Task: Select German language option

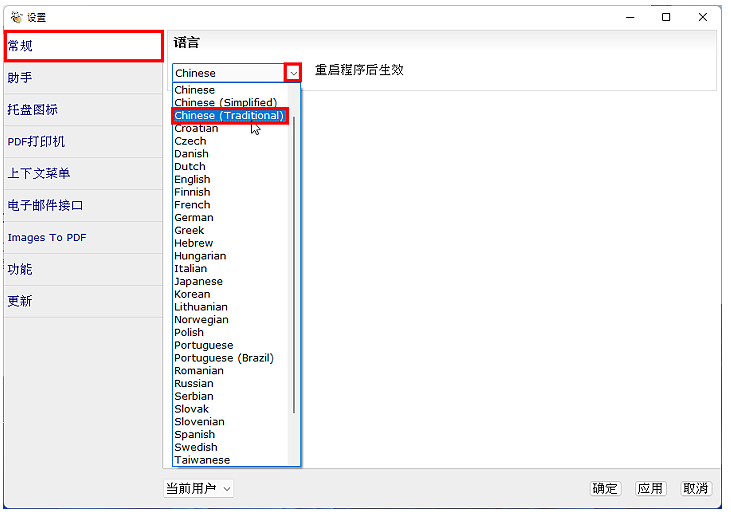Action: coord(230,218)
